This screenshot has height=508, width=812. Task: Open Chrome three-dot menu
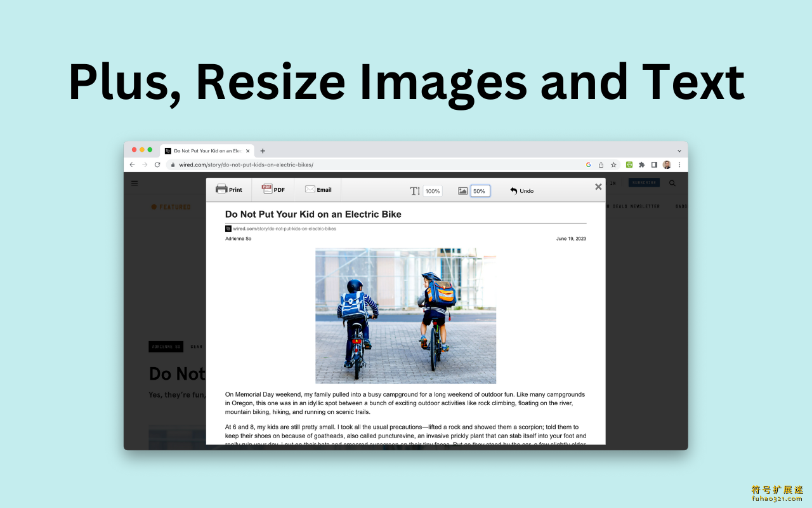679,164
